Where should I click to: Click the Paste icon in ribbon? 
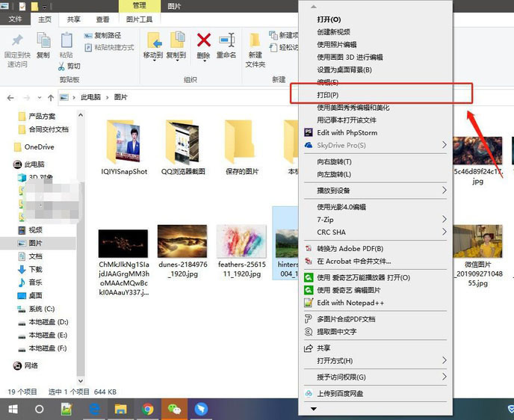click(x=66, y=40)
